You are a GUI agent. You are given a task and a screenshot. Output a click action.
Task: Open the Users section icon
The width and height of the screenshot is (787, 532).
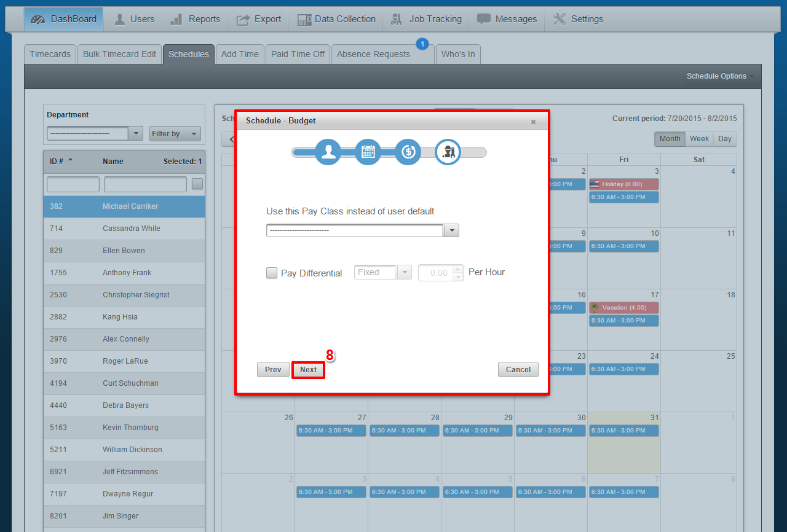(119, 18)
